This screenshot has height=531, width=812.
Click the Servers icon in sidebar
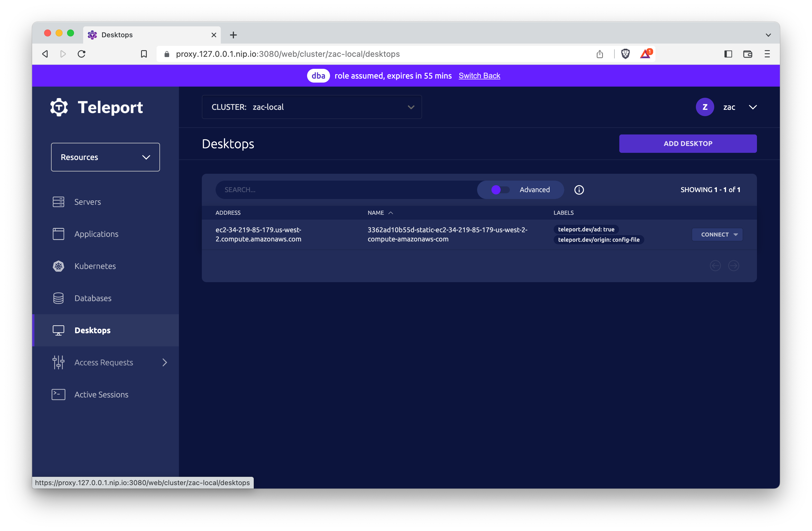pyautogui.click(x=58, y=202)
